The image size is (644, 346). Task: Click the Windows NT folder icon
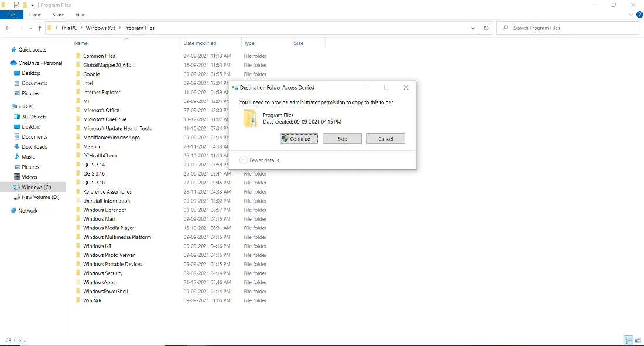coord(78,246)
